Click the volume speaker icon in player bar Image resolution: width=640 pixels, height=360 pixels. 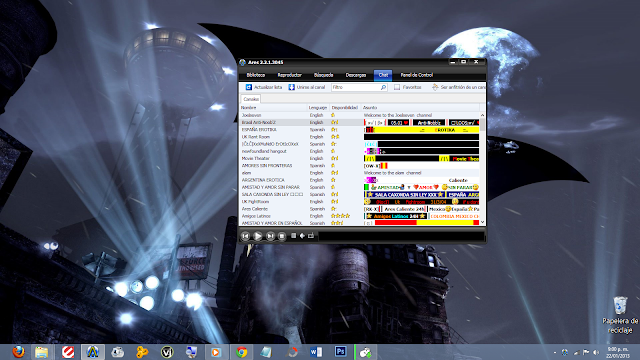coord(302,236)
